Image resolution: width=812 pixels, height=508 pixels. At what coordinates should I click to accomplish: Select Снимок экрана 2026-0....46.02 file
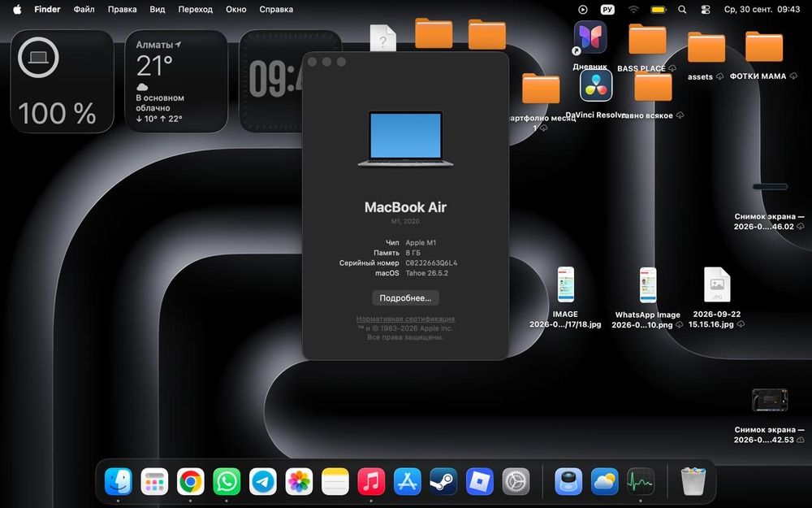(770, 187)
